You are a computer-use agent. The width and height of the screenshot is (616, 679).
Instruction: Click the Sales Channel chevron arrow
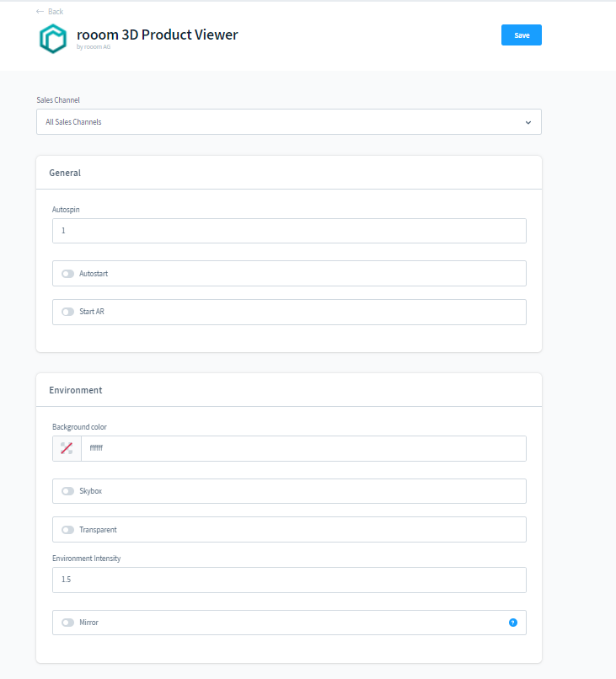528,122
